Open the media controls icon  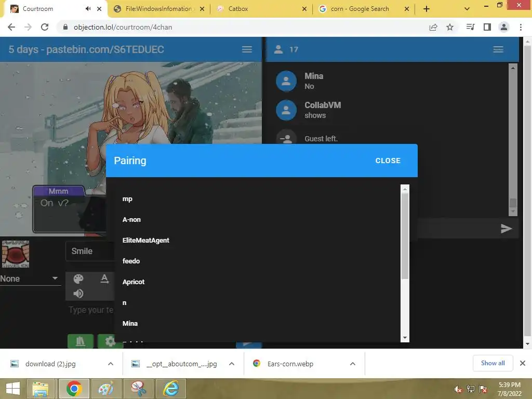tap(470, 27)
